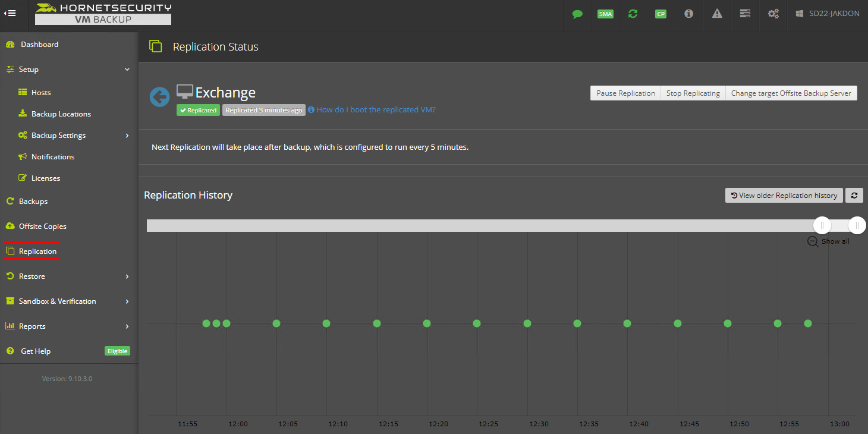
Task: Click the right handle of the timeline range slider
Action: pos(857,225)
